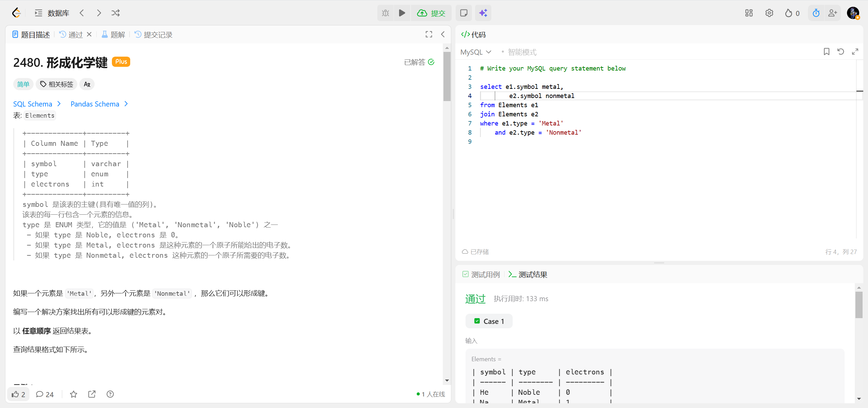Open the AI sparkle assistant

click(x=483, y=13)
